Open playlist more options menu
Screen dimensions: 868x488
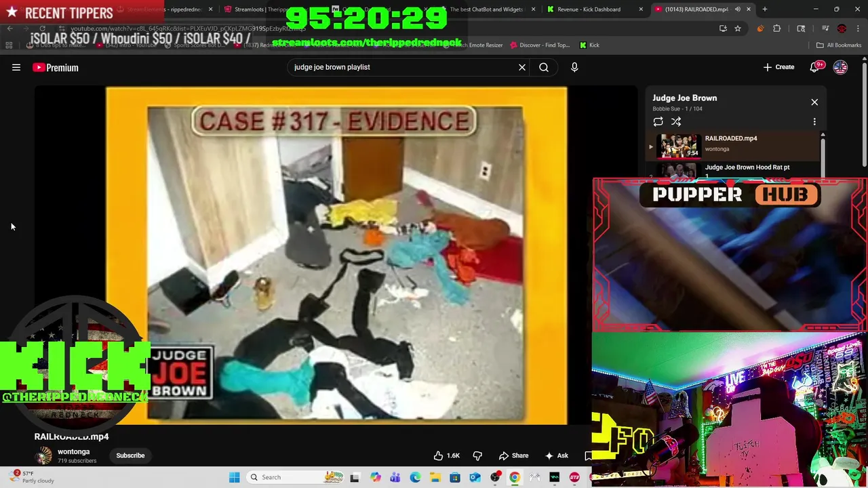click(x=814, y=121)
